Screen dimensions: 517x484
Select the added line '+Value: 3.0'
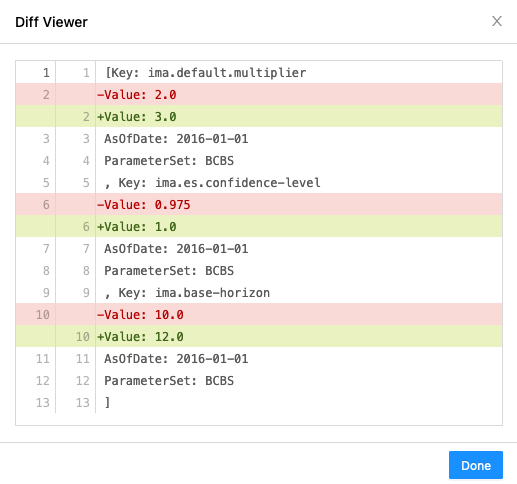[x=259, y=116]
